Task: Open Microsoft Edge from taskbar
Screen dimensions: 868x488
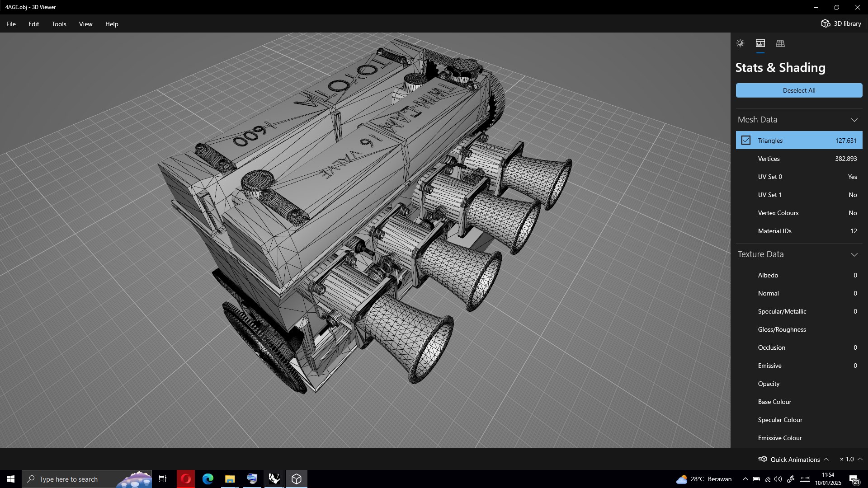Action: point(208,479)
